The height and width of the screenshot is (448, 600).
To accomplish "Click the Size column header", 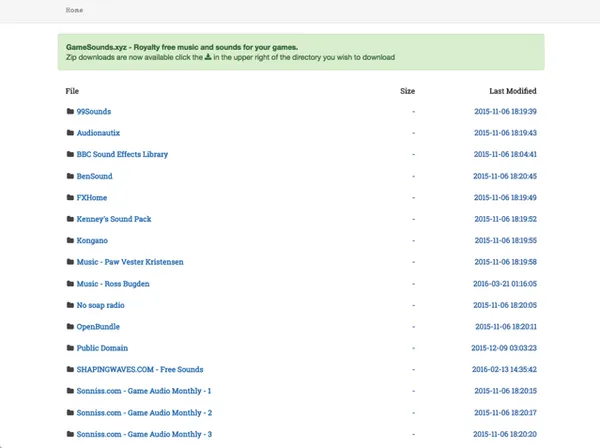I will click(407, 91).
